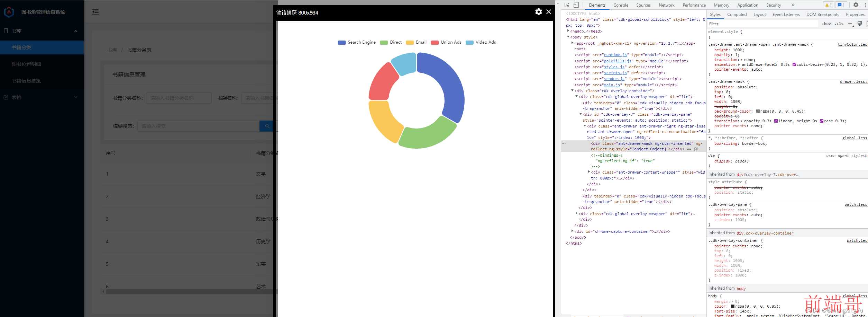The height and width of the screenshot is (317, 868).
Task: Toggle element state with :hov
Action: click(x=826, y=24)
